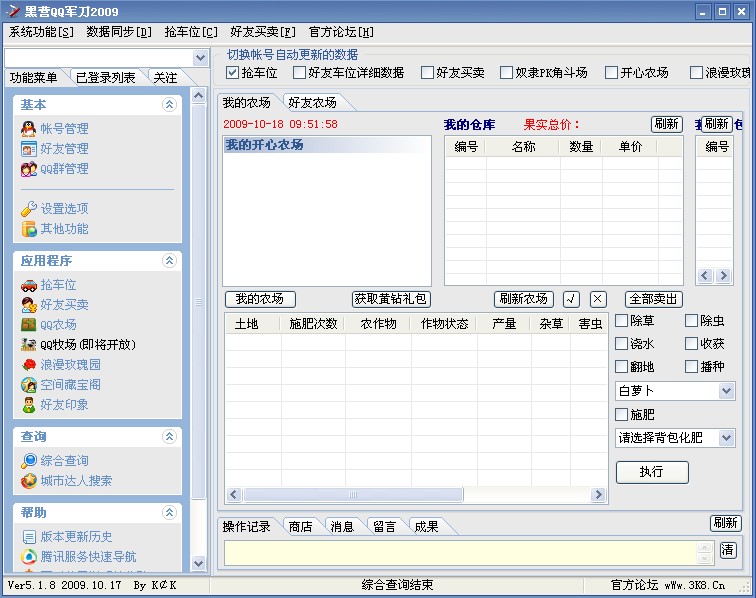Toggle the 抢车位 auto-update checkbox
This screenshot has height=598, width=756.
(x=232, y=73)
